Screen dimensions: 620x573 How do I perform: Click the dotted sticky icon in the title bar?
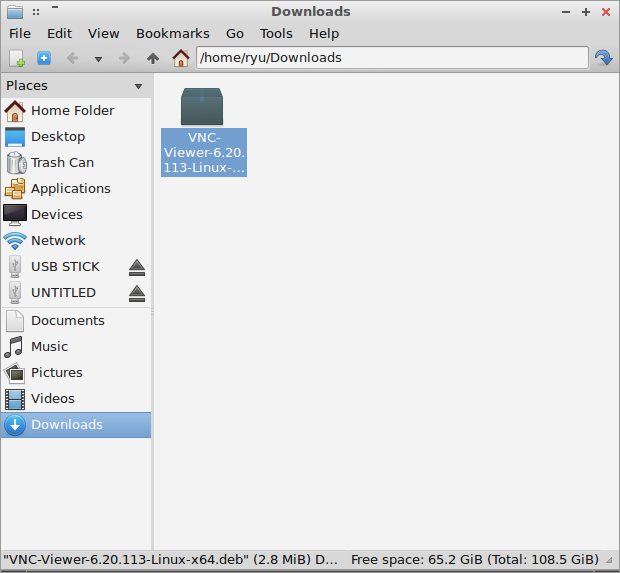(36, 12)
